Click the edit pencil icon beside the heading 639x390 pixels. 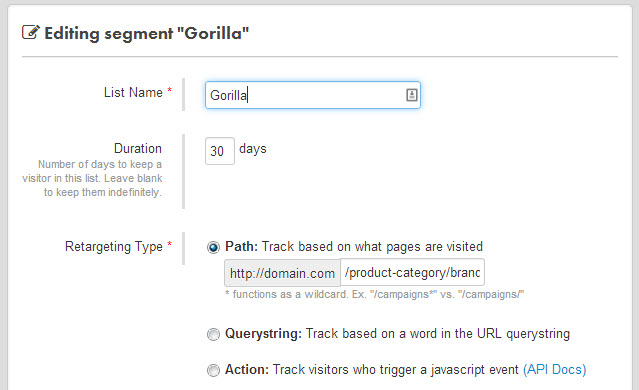pos(31,32)
